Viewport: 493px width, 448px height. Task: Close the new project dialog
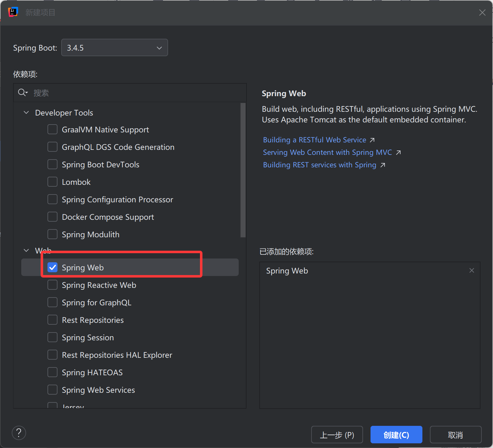coord(482,12)
